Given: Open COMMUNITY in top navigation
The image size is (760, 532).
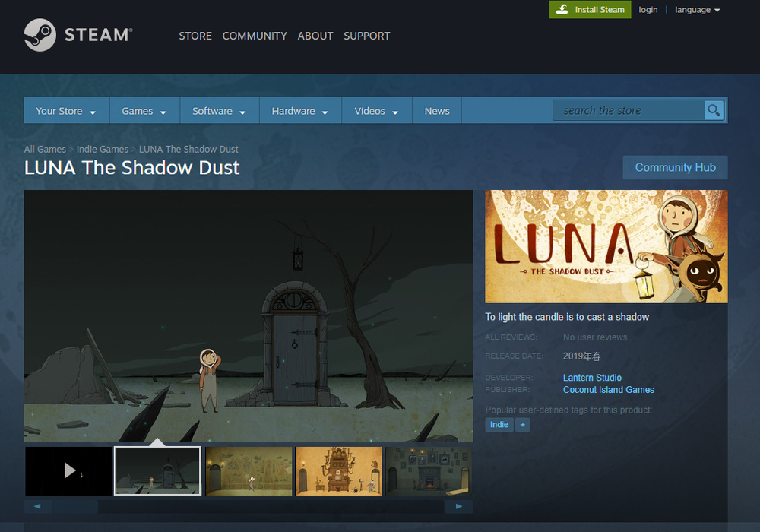Looking at the screenshot, I should click(x=255, y=36).
